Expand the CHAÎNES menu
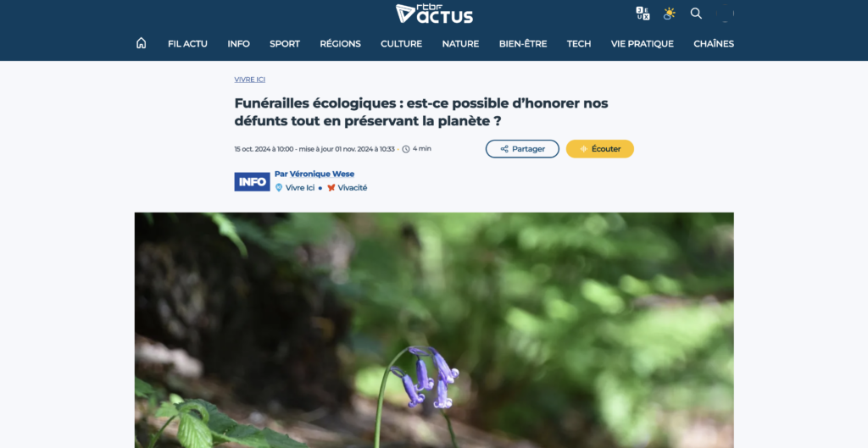This screenshot has height=448, width=868. [714, 44]
